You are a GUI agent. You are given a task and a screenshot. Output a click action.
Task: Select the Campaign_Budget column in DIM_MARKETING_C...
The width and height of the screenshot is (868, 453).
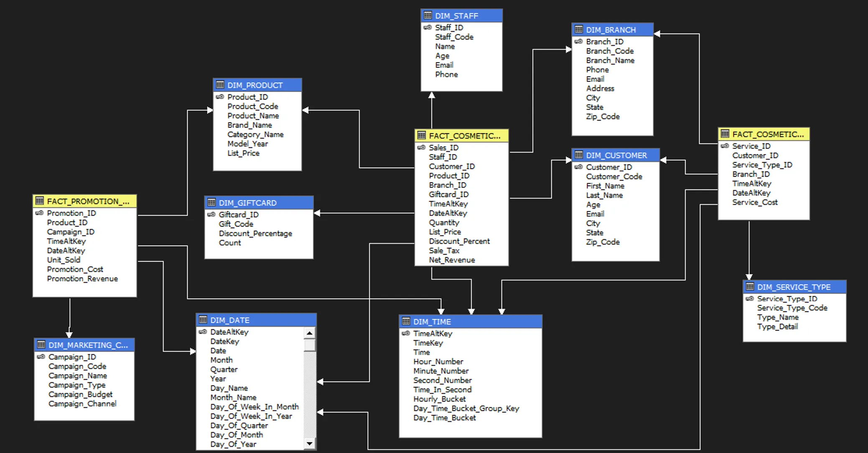point(80,394)
